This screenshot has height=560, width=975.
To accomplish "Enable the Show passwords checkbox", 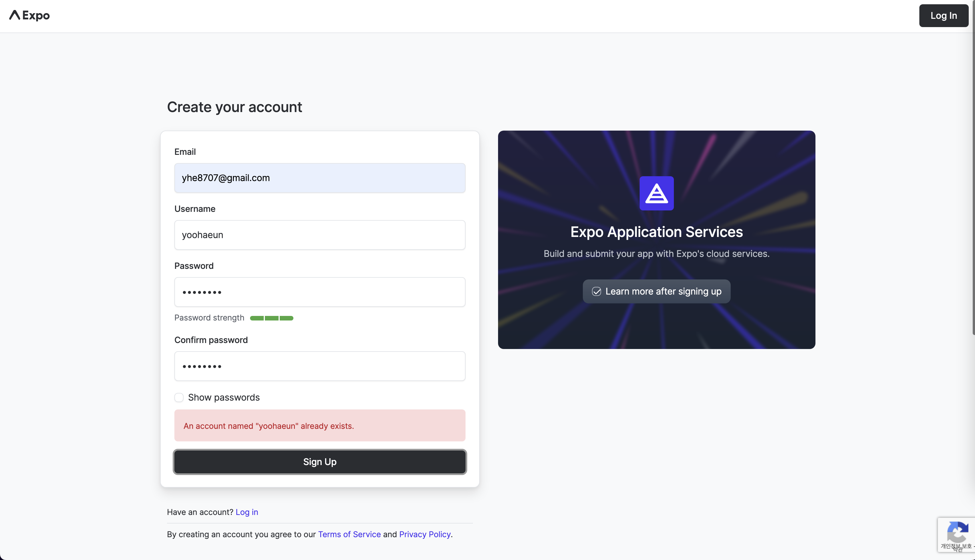I will coord(179,397).
